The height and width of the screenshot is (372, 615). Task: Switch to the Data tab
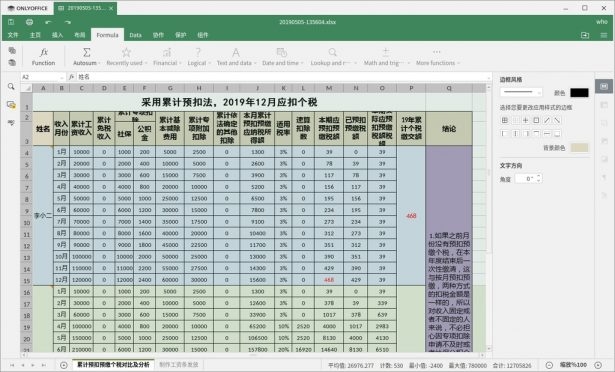point(135,35)
